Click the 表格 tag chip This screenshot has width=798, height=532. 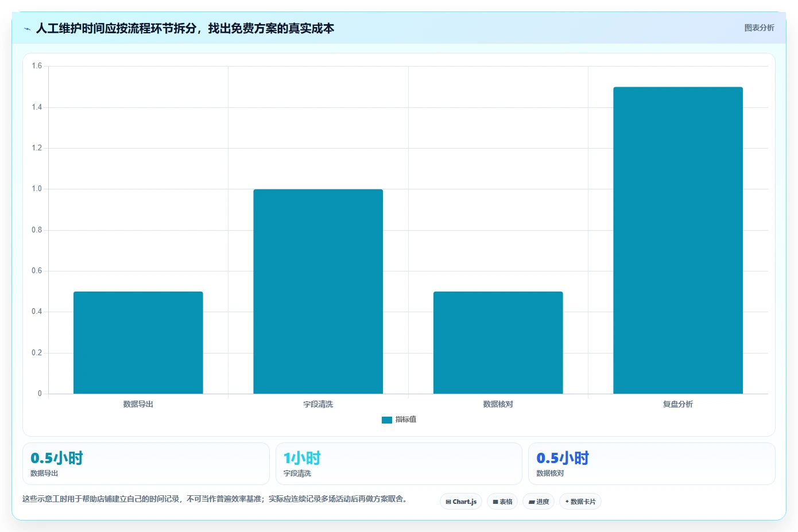(x=502, y=502)
